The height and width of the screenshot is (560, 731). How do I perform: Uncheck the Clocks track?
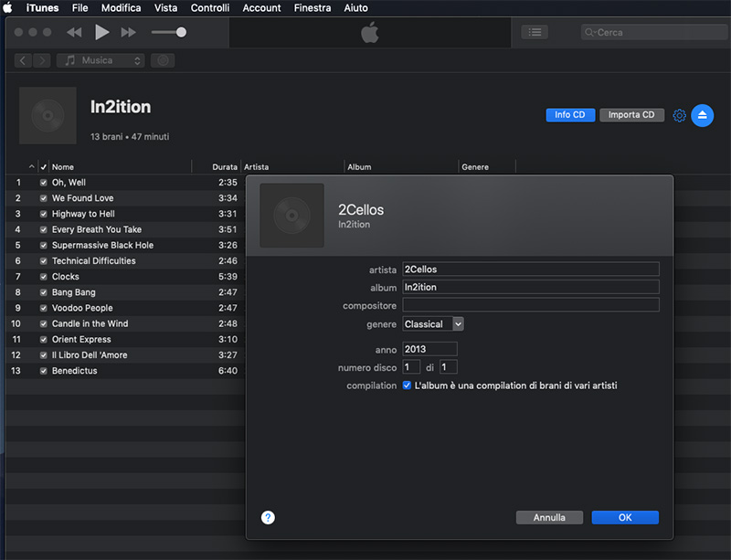click(x=43, y=277)
